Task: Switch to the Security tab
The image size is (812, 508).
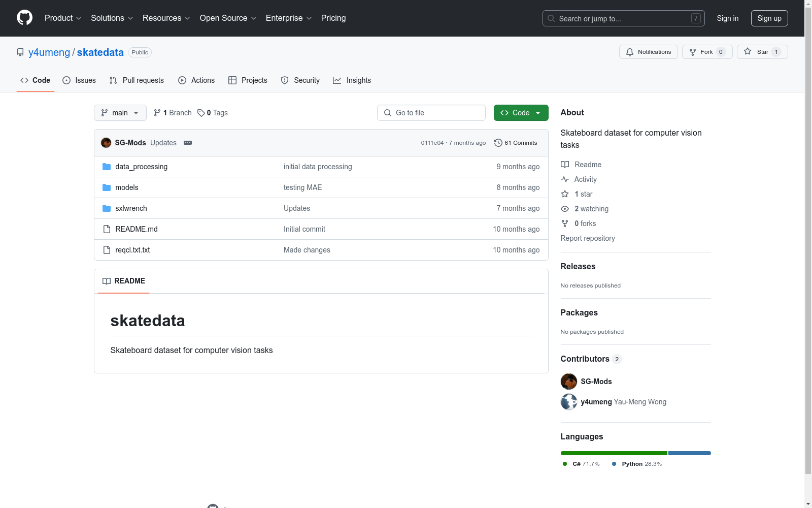Action: pyautogui.click(x=300, y=80)
